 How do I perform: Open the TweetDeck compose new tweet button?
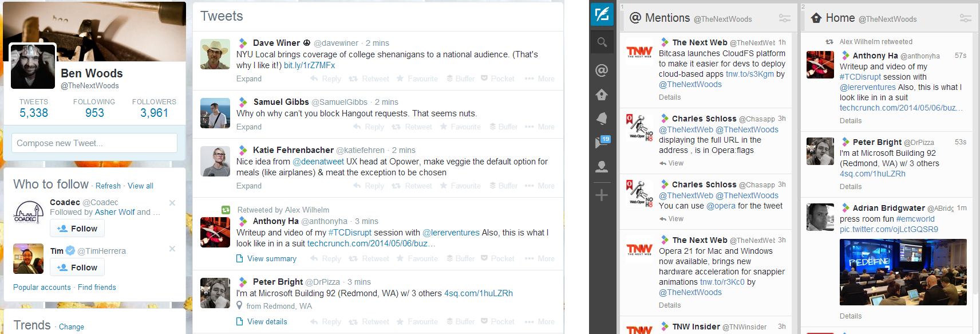602,14
